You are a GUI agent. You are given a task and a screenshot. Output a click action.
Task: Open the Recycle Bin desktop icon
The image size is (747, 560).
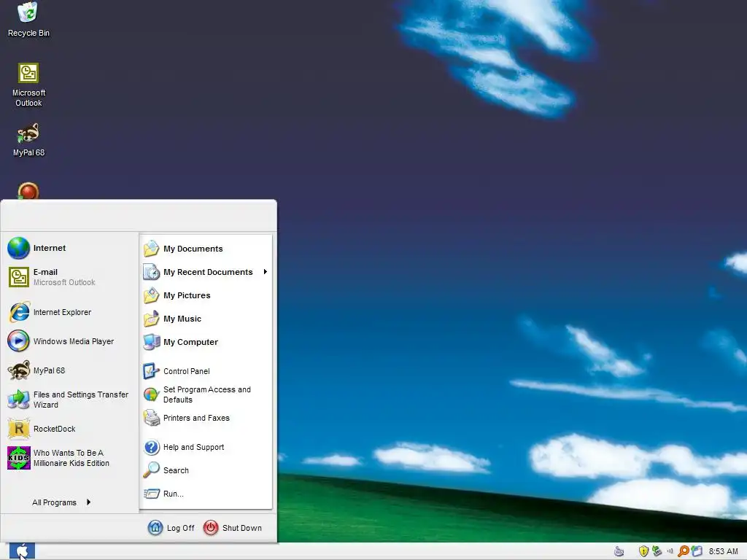tap(28, 20)
